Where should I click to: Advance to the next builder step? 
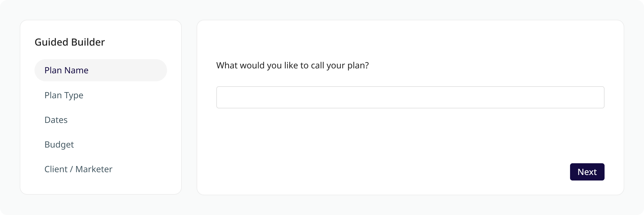[x=587, y=172]
